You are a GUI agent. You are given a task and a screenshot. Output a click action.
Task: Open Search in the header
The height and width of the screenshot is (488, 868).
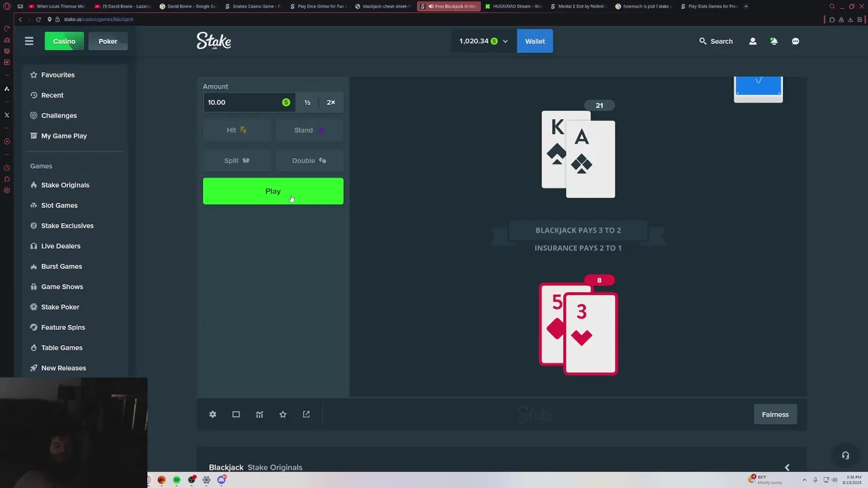716,41
